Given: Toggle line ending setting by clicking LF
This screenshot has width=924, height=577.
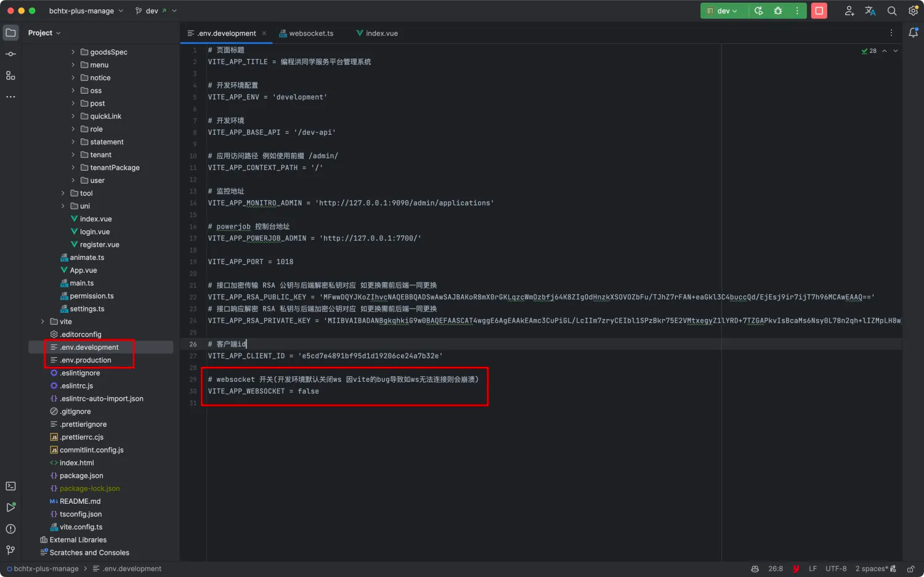Looking at the screenshot, I should [813, 568].
